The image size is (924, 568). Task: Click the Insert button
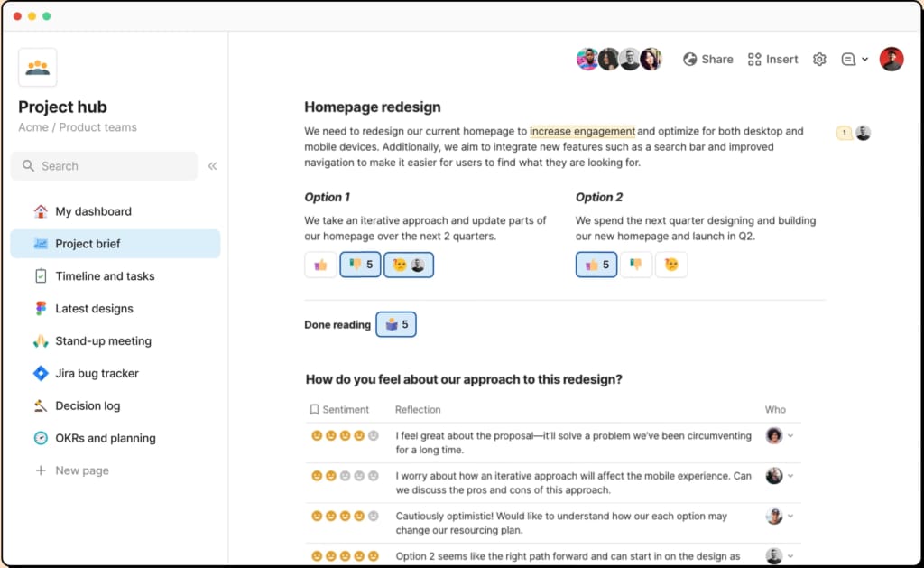[772, 60]
